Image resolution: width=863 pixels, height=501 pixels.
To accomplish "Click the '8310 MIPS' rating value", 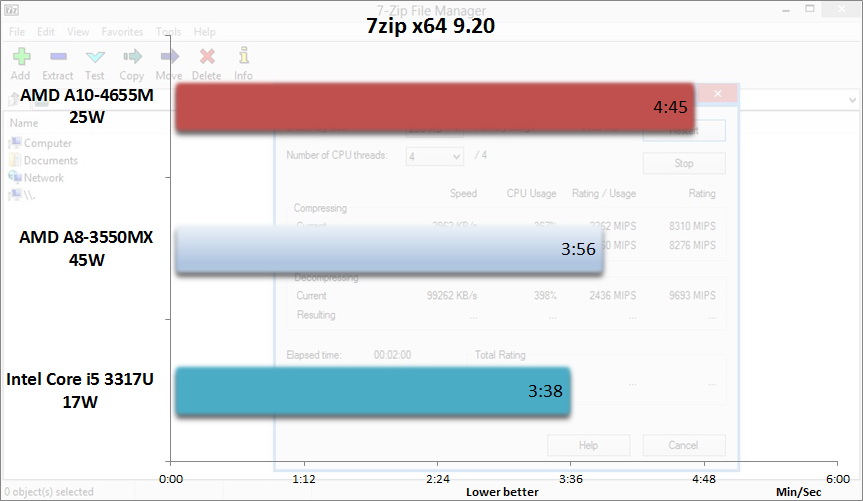I will coord(692,226).
